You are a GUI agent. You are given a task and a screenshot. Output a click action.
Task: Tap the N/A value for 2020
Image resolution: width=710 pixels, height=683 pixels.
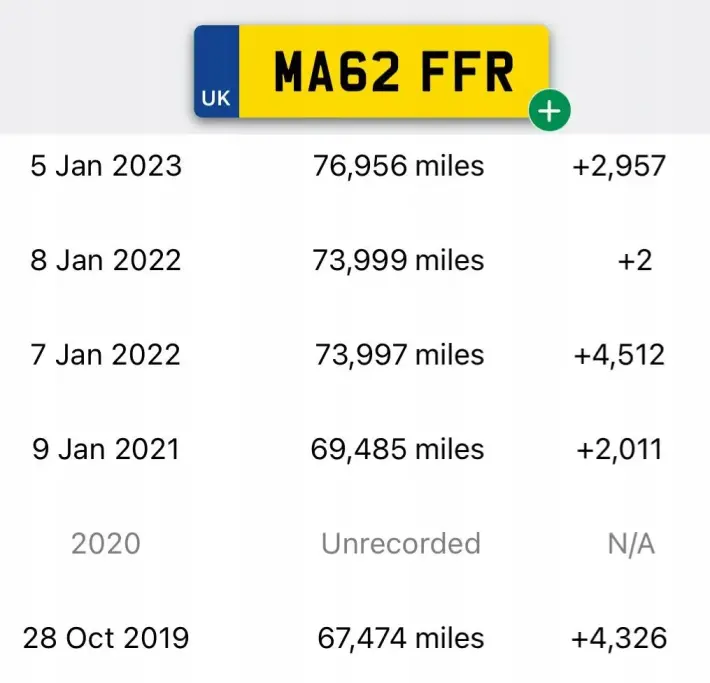coord(631,544)
